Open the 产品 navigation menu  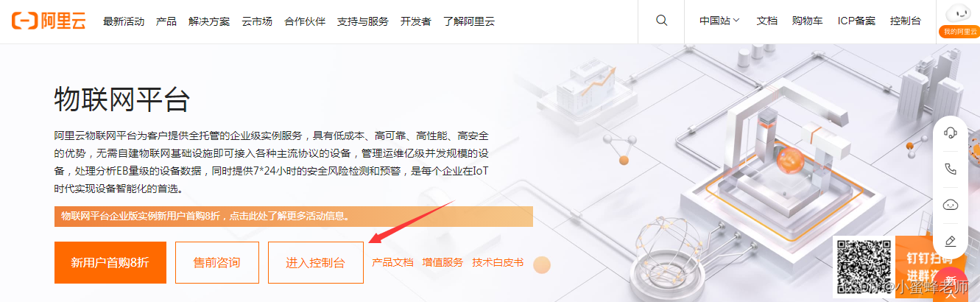coord(166,21)
